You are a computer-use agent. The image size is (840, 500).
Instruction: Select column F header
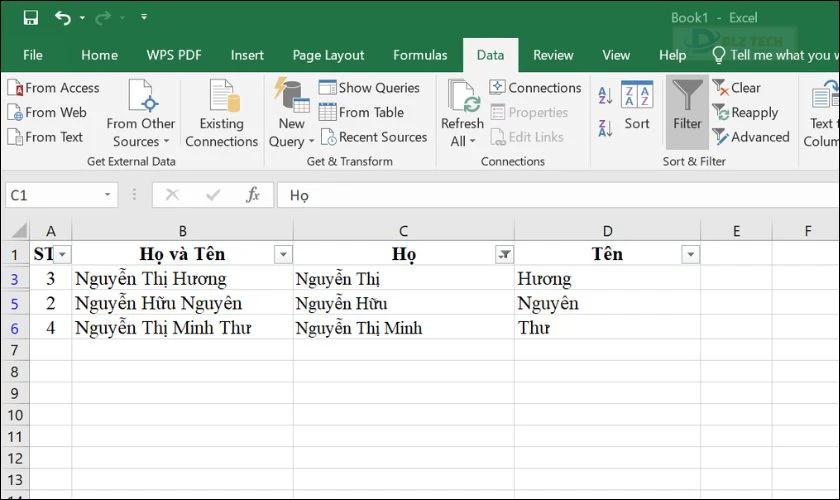tap(808, 231)
